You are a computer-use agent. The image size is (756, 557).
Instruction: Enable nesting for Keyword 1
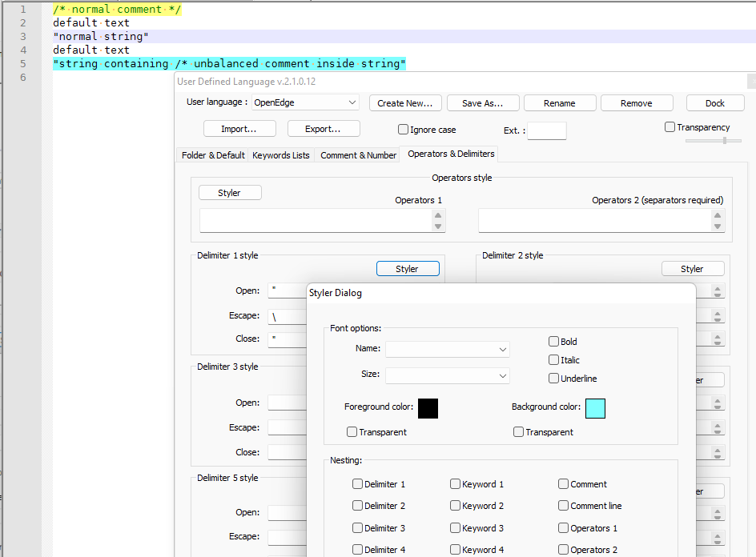[455, 483]
